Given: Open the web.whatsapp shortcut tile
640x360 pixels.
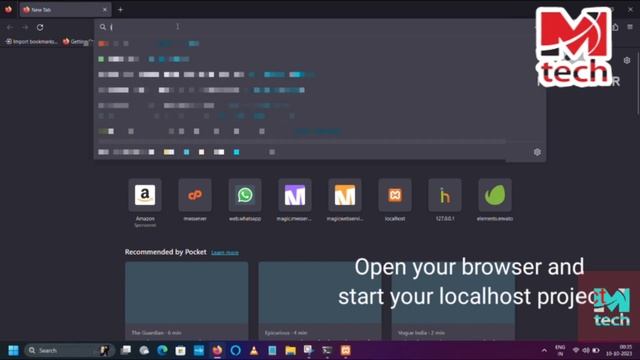Looking at the screenshot, I should pos(245,195).
